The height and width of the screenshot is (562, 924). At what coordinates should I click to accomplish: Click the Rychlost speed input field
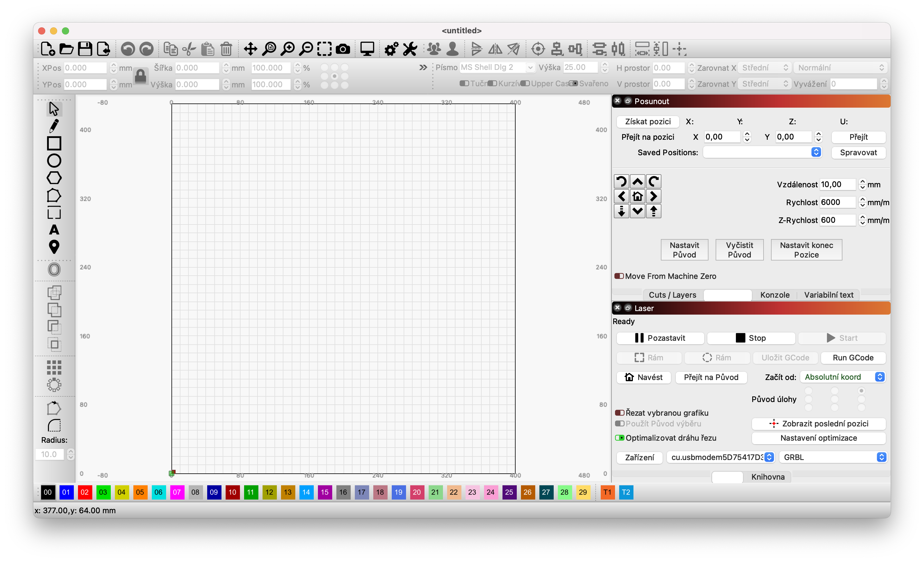point(837,202)
